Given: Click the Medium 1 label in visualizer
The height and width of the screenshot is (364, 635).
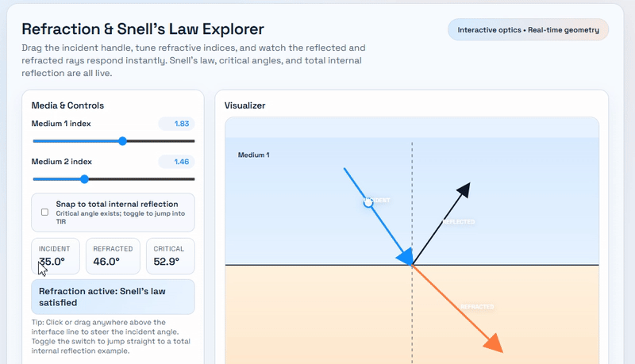Looking at the screenshot, I should pos(253,155).
